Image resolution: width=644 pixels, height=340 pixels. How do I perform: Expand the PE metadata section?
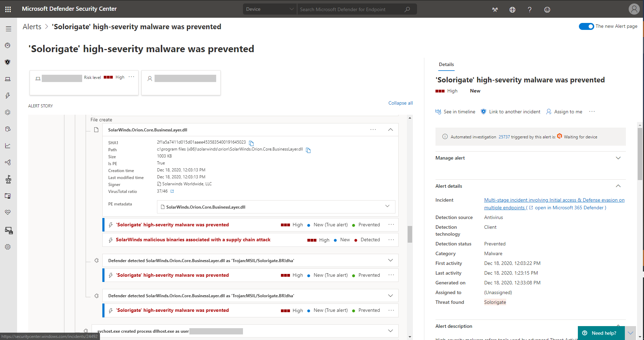click(387, 206)
